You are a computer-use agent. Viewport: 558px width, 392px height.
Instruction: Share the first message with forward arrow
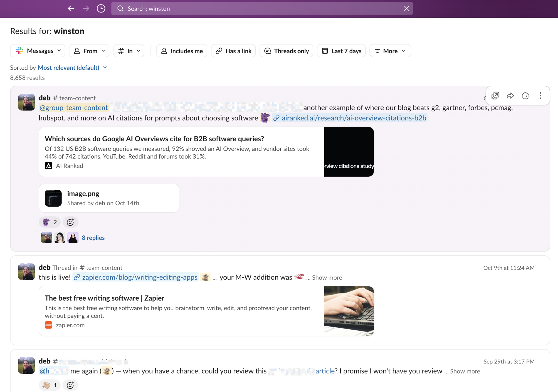click(x=510, y=96)
